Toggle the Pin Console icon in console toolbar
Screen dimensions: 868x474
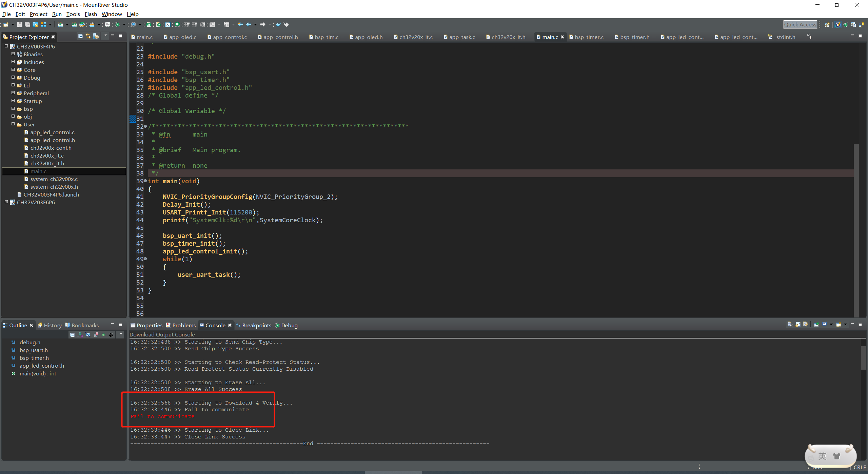tap(816, 324)
